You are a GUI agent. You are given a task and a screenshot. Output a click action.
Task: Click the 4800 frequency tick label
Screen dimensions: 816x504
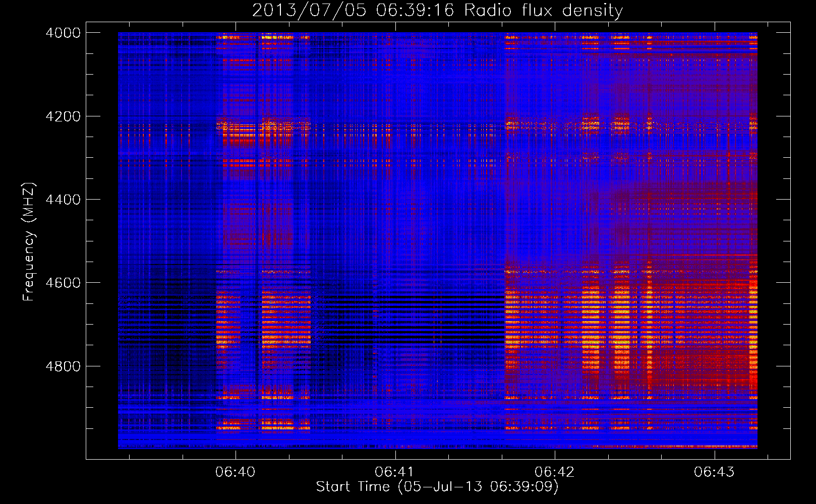[63, 366]
